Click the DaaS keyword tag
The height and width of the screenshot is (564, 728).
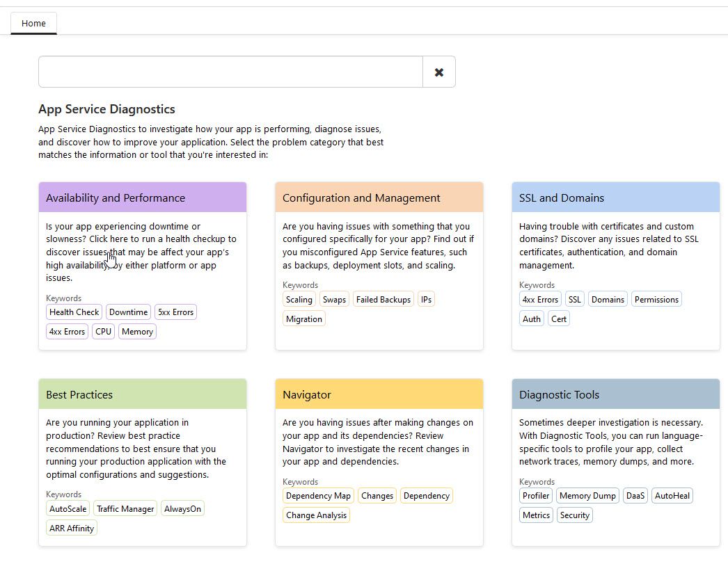point(635,496)
